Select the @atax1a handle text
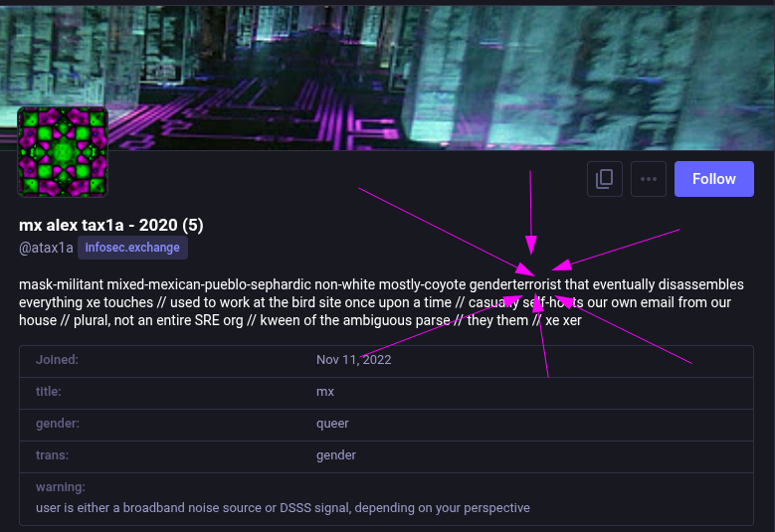The height and width of the screenshot is (532, 775). pyautogui.click(x=47, y=248)
